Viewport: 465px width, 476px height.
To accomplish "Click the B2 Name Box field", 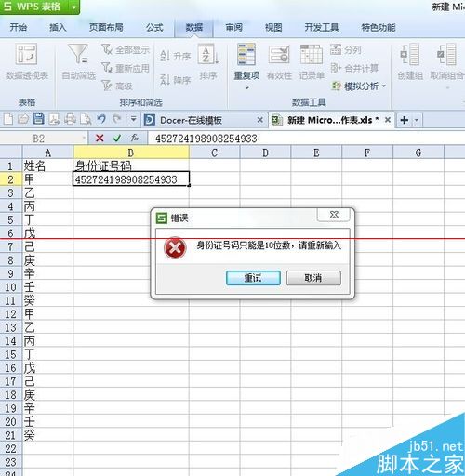I will 39,139.
